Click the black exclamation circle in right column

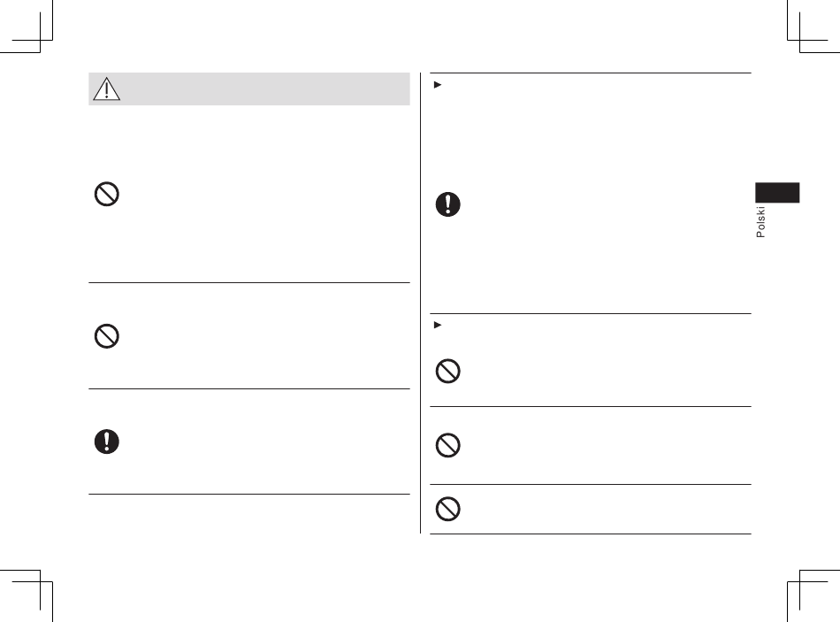448,204
